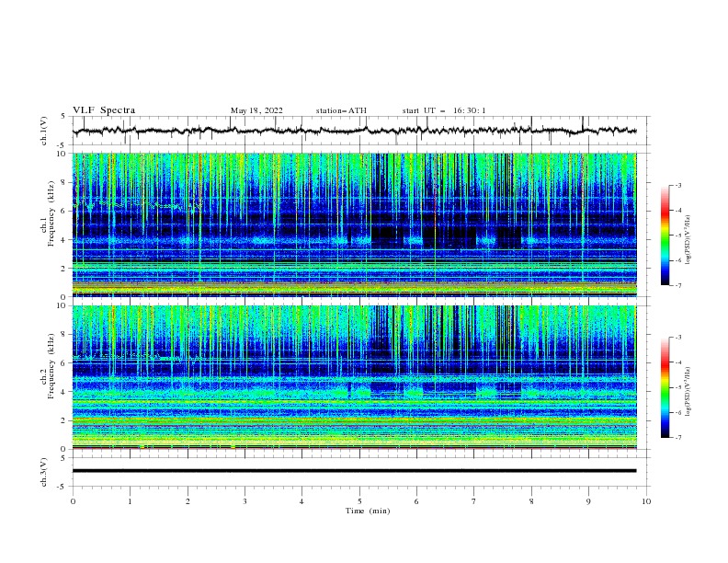Click the flat black ch.3 voltage trace

354,471
